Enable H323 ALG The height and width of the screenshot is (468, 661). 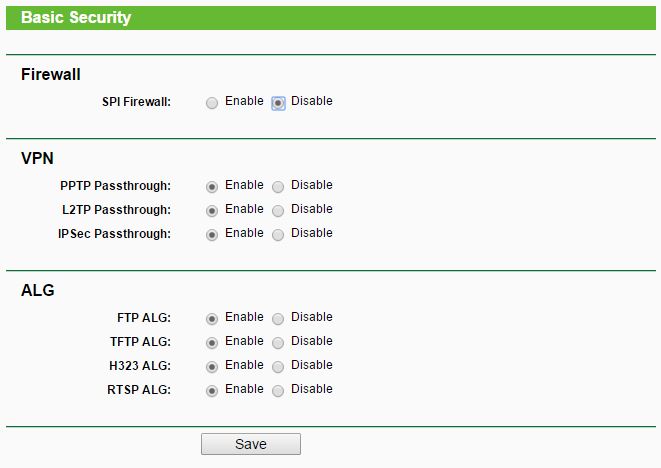(212, 367)
